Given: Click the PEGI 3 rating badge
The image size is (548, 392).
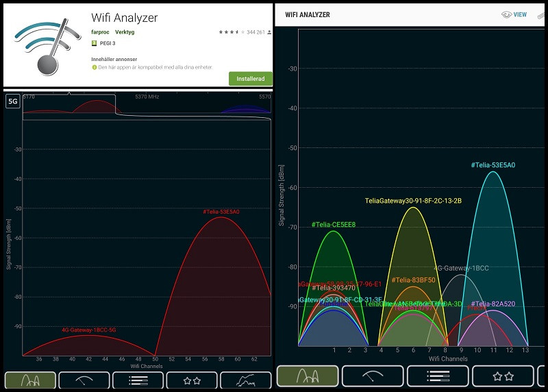Looking at the screenshot, I should click(x=103, y=43).
